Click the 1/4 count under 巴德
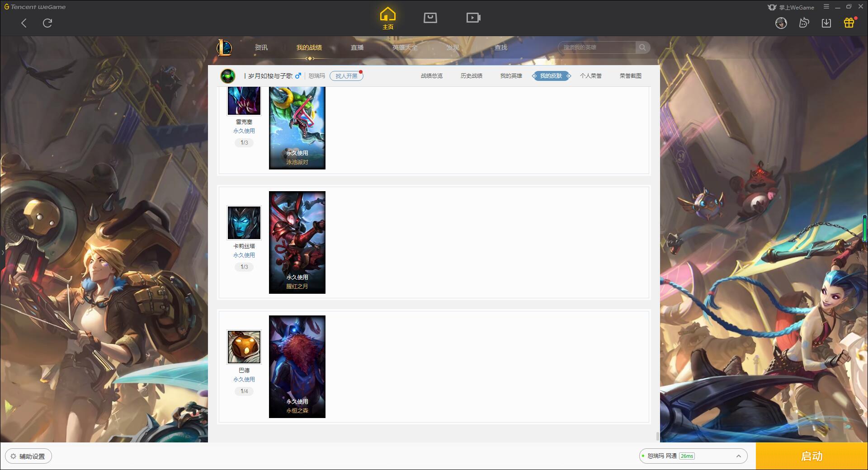This screenshot has width=868, height=470. (244, 391)
